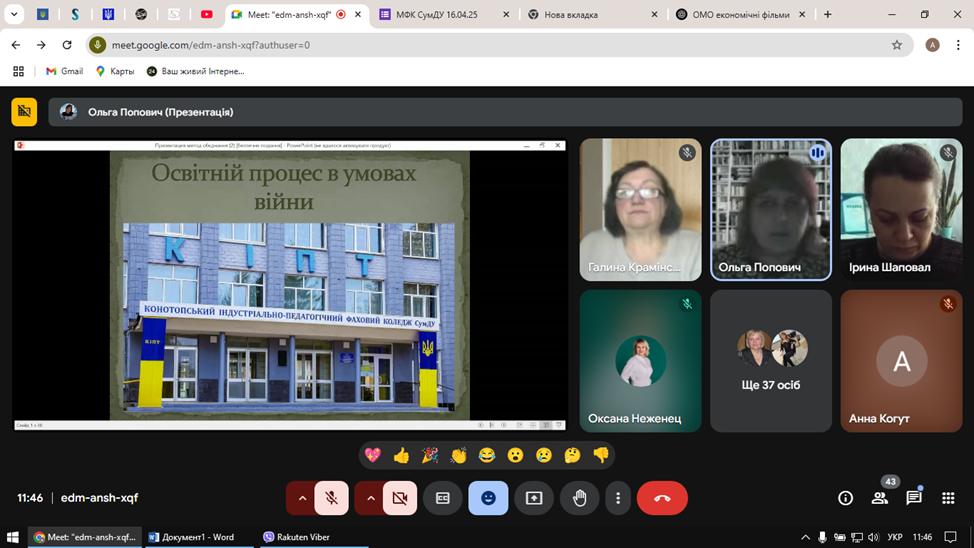Open the meeting details info icon
This screenshot has width=974, height=548.
845,498
